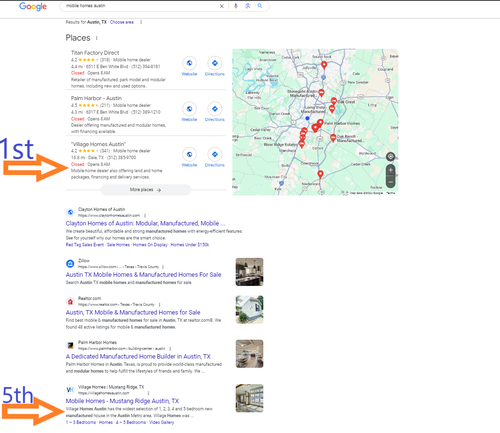The image size is (500, 433).
Task: Open the menu beside the realtor.com URL
Action: point(160,304)
